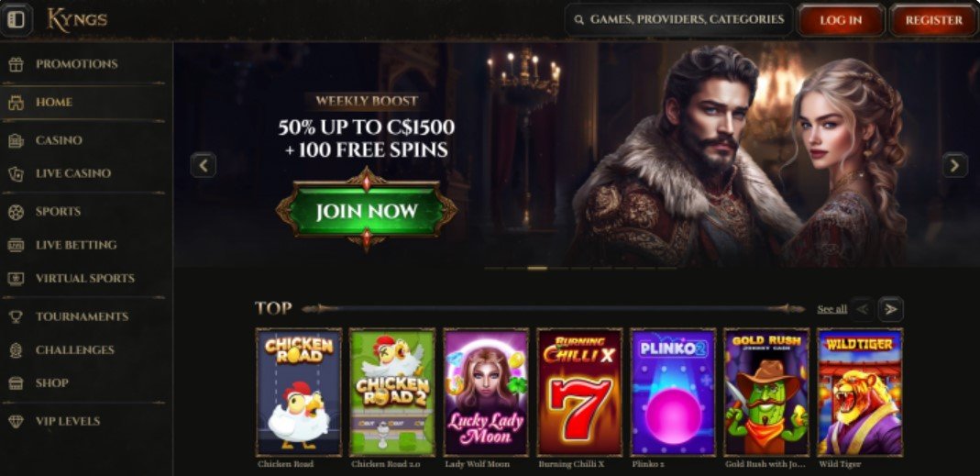Click the green JOIN NOW button
The image size is (980, 476).
367,210
